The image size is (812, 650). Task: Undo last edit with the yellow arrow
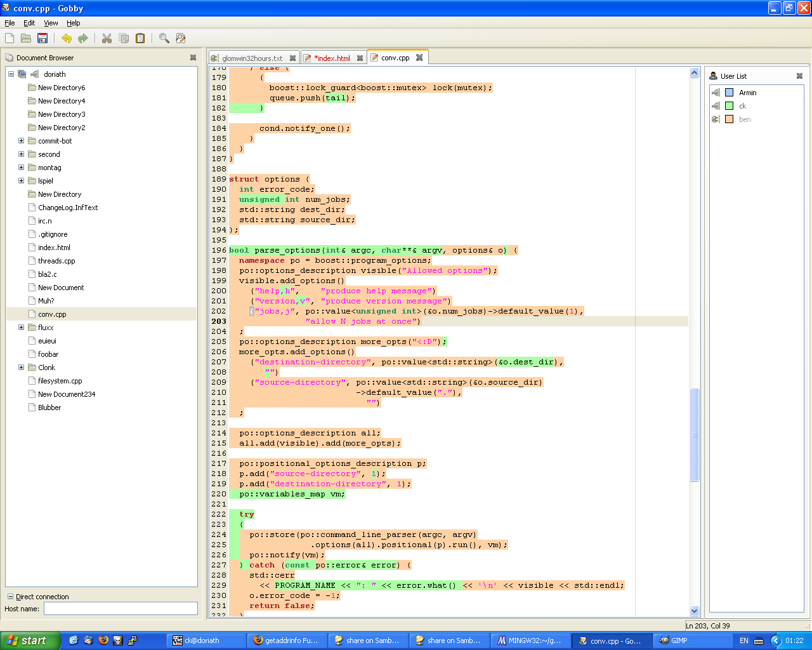66,38
